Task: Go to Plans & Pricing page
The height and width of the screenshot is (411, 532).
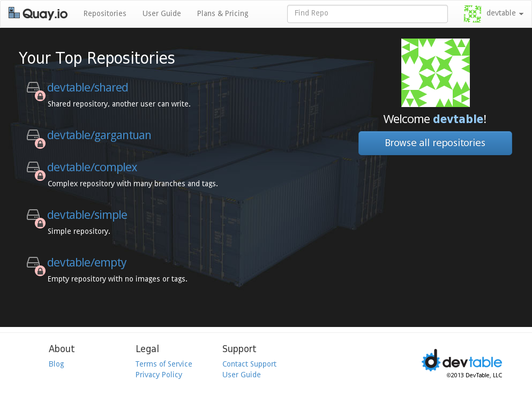Action: click(x=222, y=13)
